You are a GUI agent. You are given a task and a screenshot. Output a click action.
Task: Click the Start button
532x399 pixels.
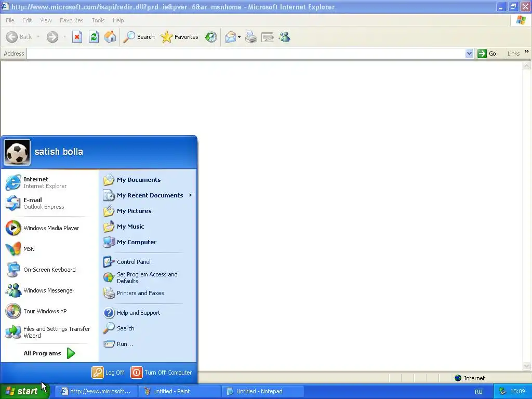tap(25, 391)
